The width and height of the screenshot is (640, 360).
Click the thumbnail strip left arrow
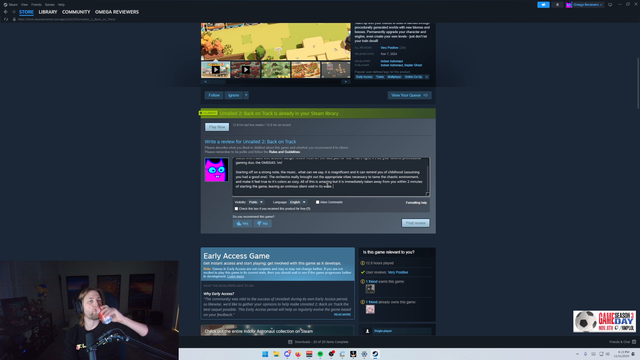click(x=205, y=82)
